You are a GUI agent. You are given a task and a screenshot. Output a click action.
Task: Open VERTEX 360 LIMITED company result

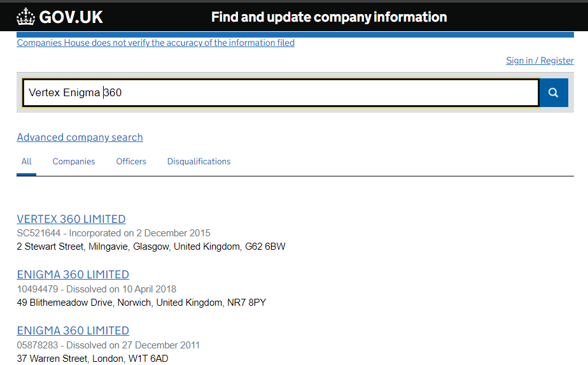[x=71, y=218]
